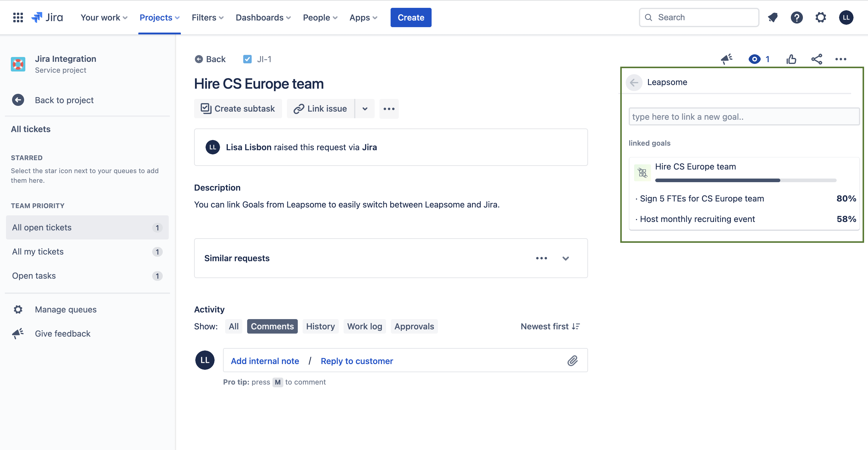Click Add internal note
The height and width of the screenshot is (450, 868).
(265, 361)
